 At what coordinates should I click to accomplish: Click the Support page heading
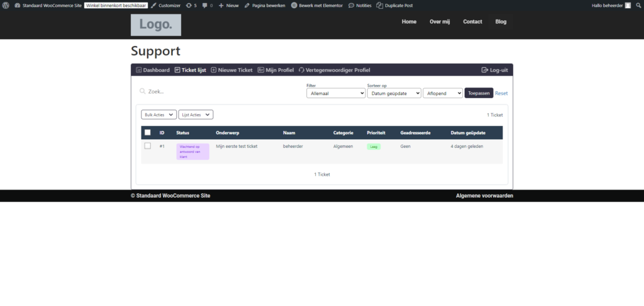click(x=156, y=51)
